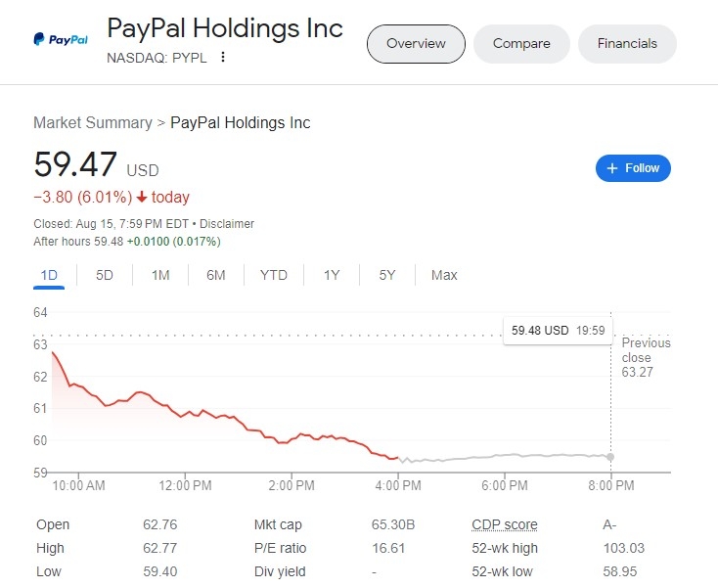
Task: Click the red downward price arrow
Action: point(141,198)
